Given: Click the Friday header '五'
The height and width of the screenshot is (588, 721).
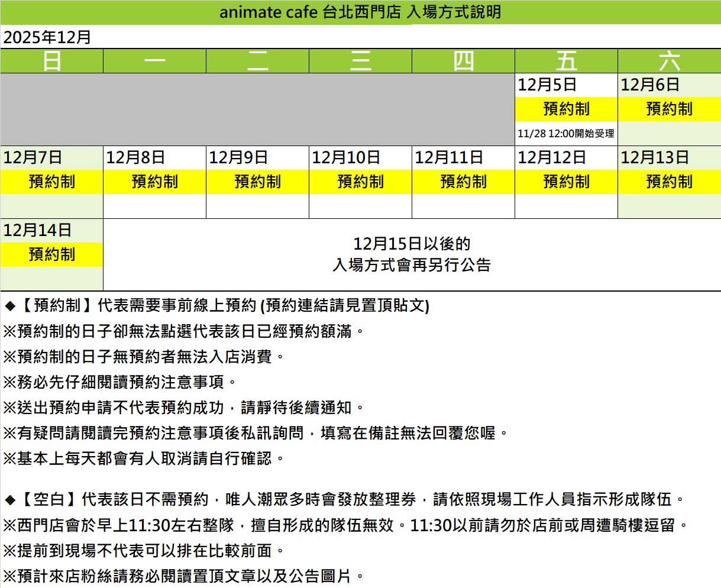Looking at the screenshot, I should 567,61.
